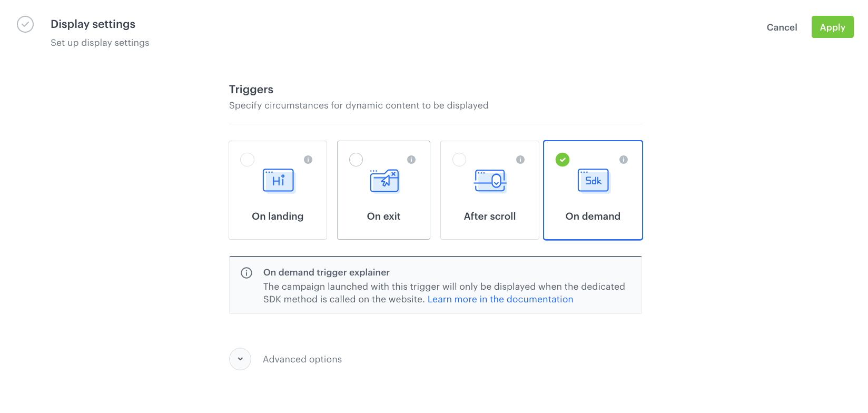
Task: Click the Sdk On demand icon
Action: [593, 180]
